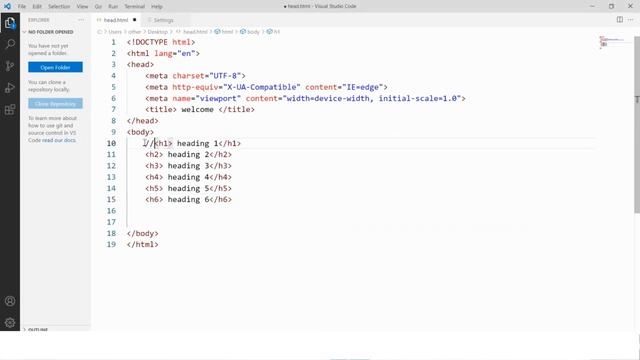This screenshot has width=640, height=360.
Task: Follow the read our docs link
Action: (59, 140)
